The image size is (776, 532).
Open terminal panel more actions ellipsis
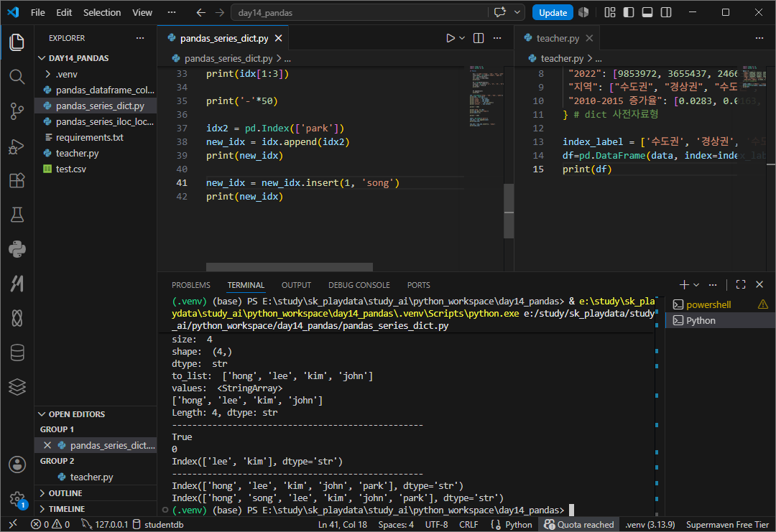[x=713, y=284]
